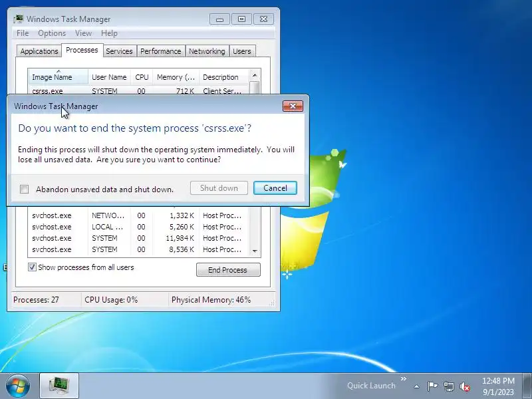Sort by CPU column header
The image size is (532, 399).
click(142, 77)
